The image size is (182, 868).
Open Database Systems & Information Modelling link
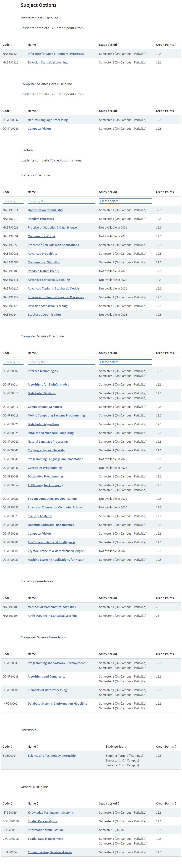pyautogui.click(x=57, y=704)
